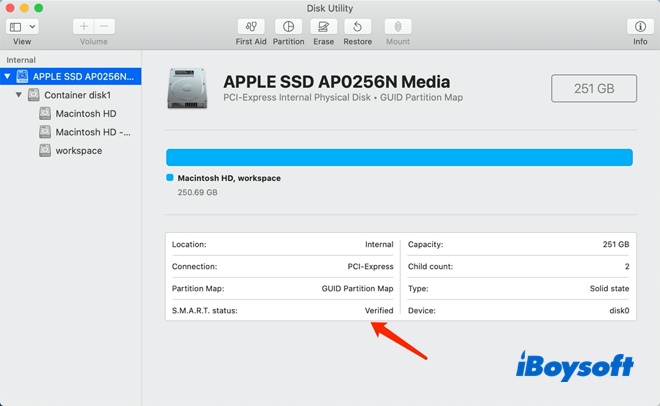Viewport: 660px width, 406px height.
Task: Click the add volume plus button
Action: pyautogui.click(x=83, y=27)
